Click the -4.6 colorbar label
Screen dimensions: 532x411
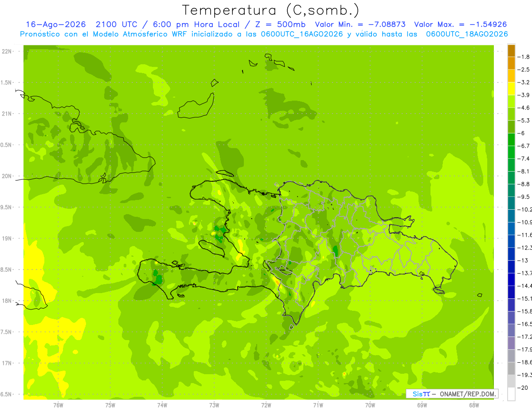(x=524, y=108)
